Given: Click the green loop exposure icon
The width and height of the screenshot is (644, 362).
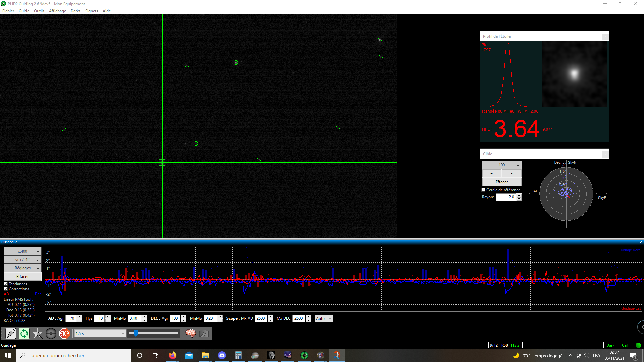Looking at the screenshot, I should (24, 334).
